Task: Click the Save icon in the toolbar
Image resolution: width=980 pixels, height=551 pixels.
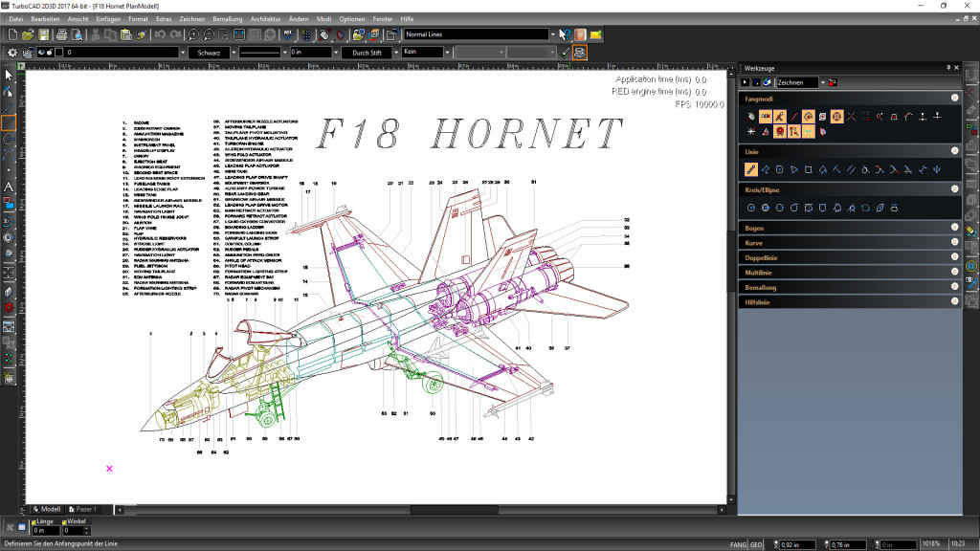Action: (x=44, y=33)
